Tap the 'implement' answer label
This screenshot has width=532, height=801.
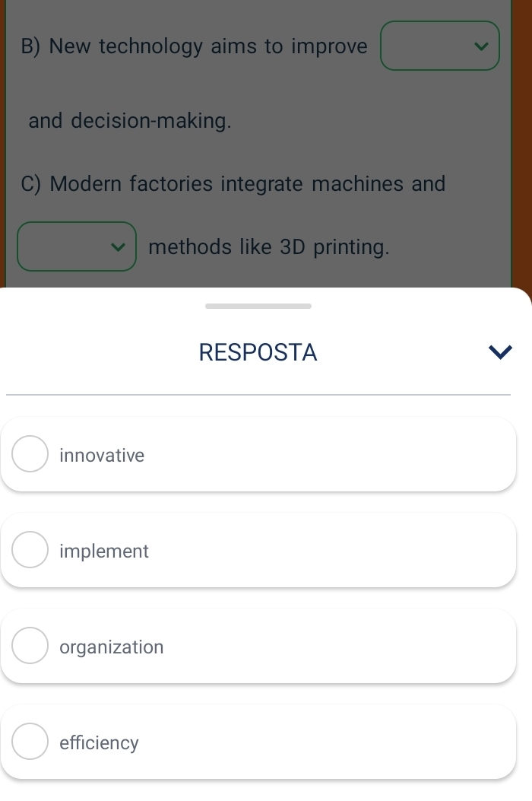104,551
